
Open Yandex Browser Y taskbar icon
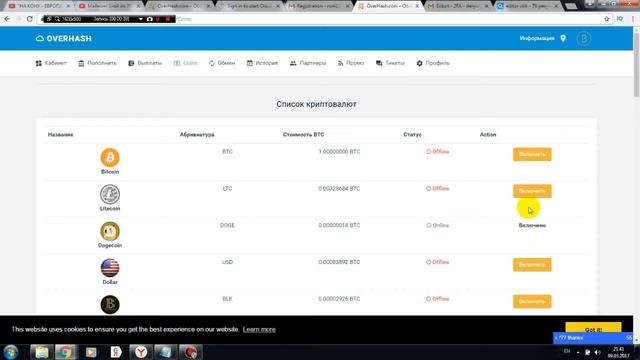tap(141, 352)
